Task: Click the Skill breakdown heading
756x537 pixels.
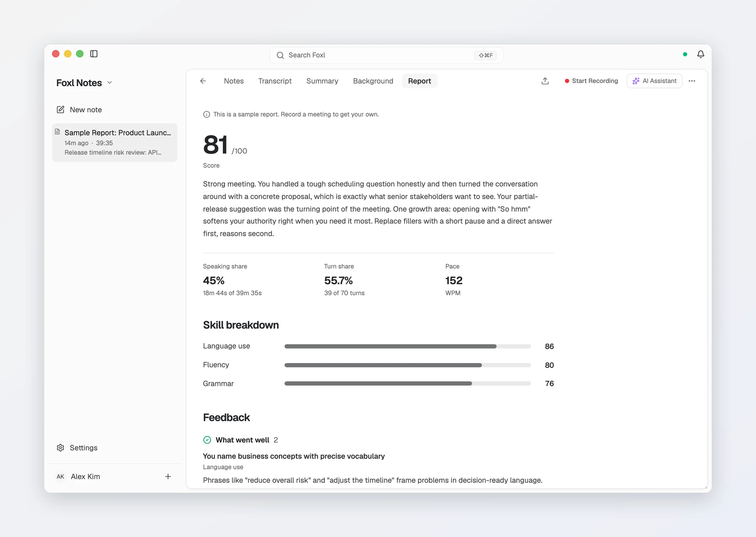Action: click(241, 325)
